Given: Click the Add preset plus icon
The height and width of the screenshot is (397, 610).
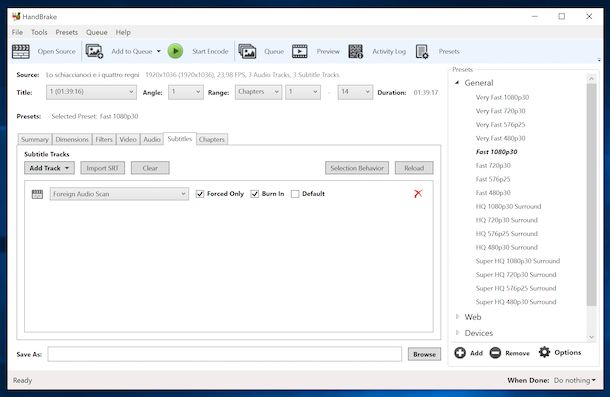Looking at the screenshot, I should pos(460,353).
